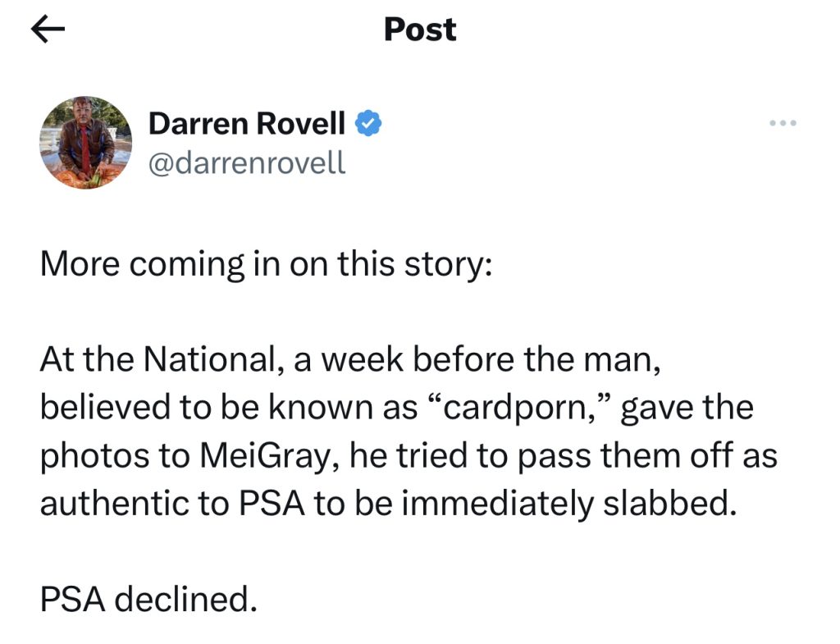Tap the "PSA declined." line
Viewport: 840px width, 644px height.
tap(148, 598)
